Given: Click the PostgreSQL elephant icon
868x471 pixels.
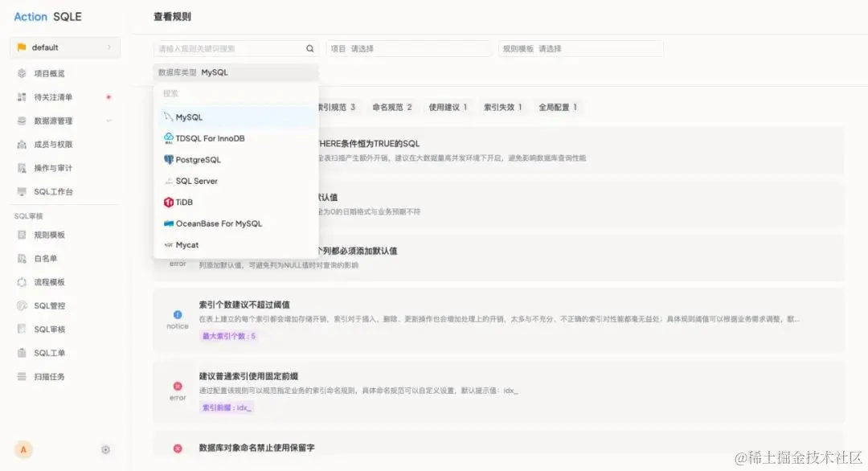Looking at the screenshot, I should click(x=168, y=159).
